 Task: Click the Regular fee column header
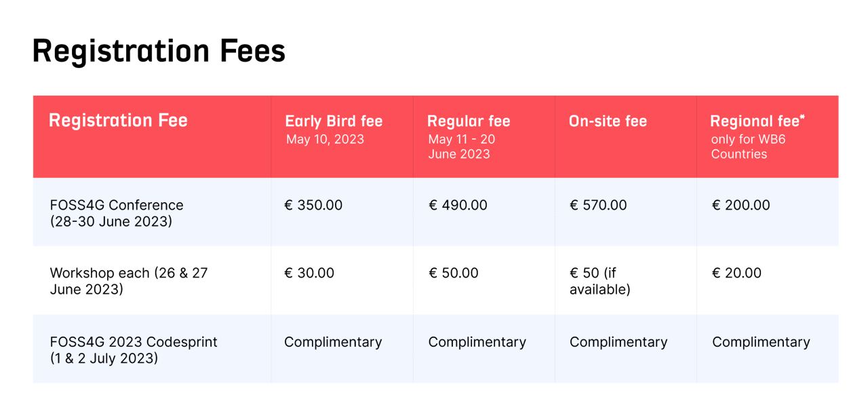[469, 121]
